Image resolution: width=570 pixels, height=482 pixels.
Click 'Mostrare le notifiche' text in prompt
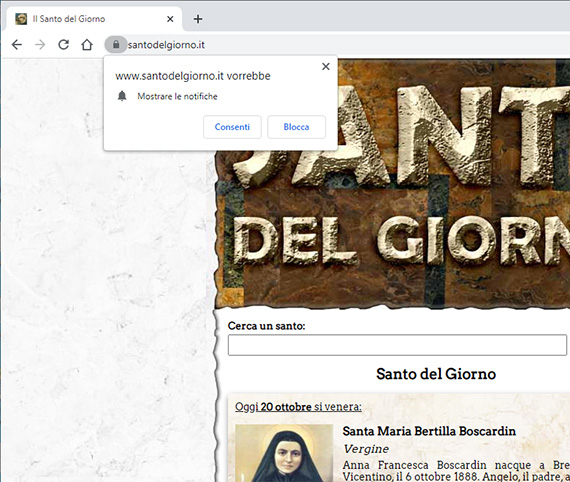177,96
